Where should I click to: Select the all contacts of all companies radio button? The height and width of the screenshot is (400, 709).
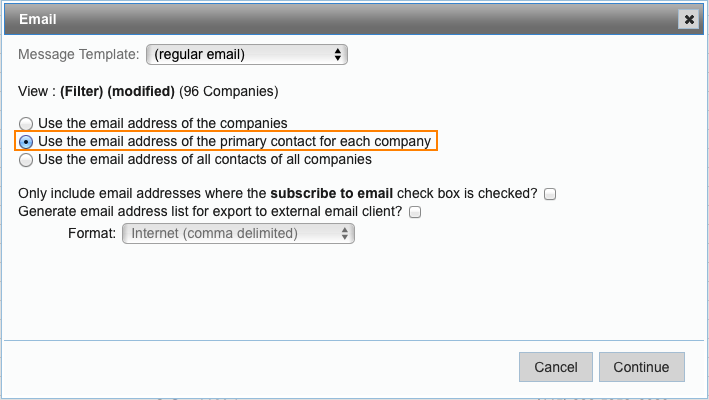pos(26,160)
